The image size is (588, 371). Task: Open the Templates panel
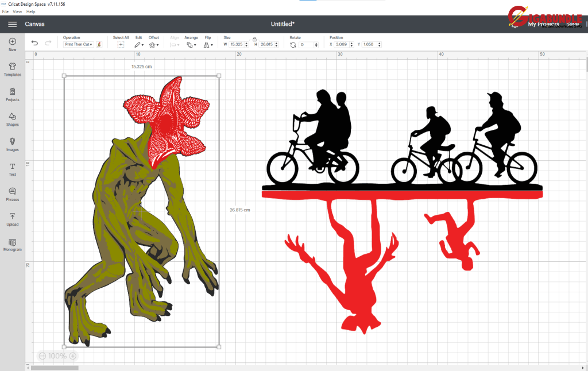pyautogui.click(x=12, y=69)
